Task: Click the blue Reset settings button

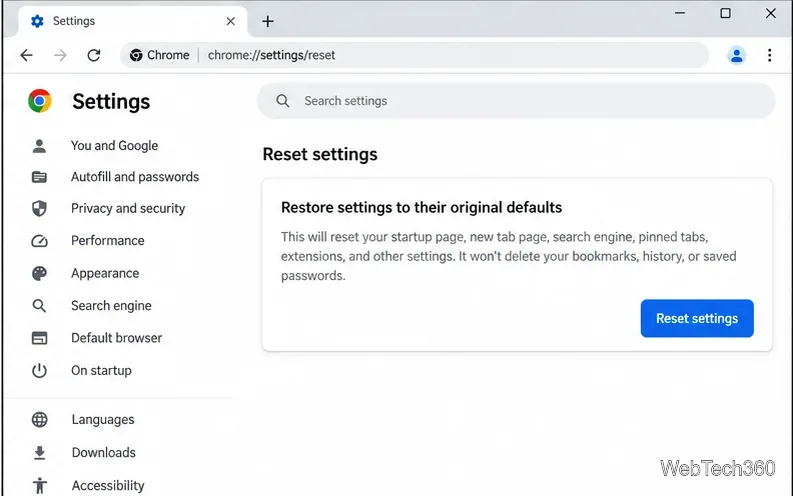Action: coord(697,319)
